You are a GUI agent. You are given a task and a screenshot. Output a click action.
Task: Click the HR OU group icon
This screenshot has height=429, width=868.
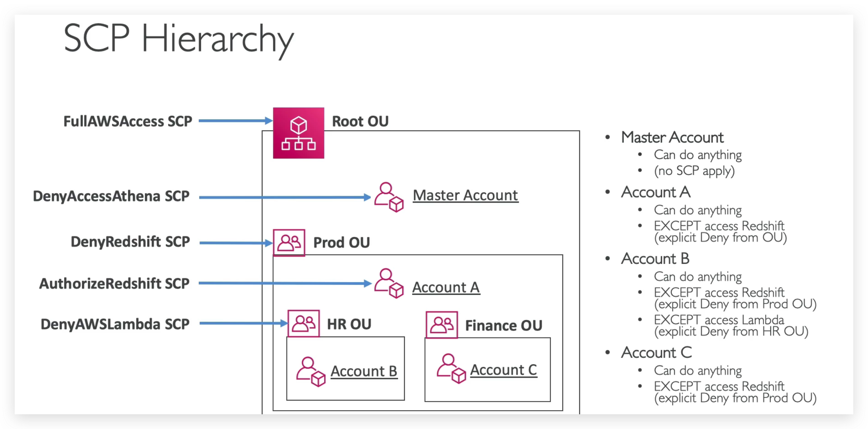tap(303, 324)
